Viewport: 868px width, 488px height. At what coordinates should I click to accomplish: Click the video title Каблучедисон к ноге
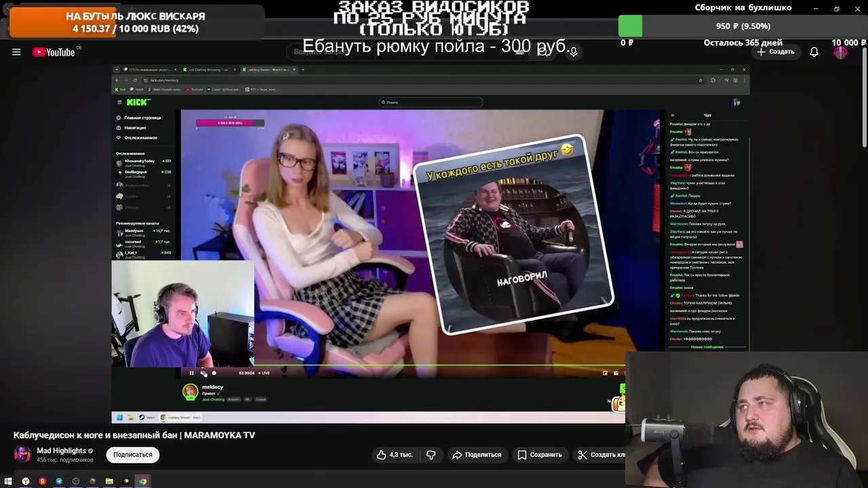pyautogui.click(x=134, y=435)
